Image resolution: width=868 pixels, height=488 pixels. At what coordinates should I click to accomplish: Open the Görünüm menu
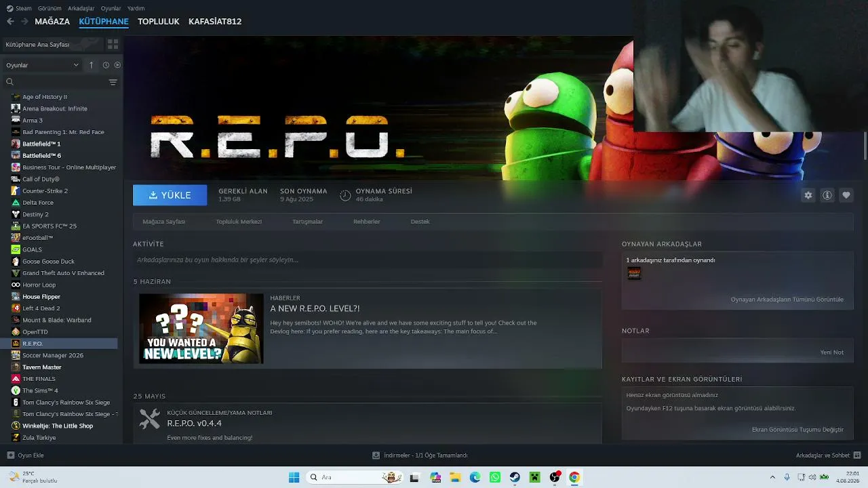point(50,8)
